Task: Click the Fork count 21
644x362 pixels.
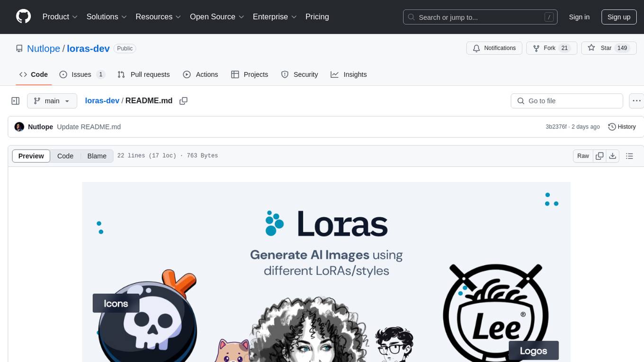Action: (x=564, y=48)
